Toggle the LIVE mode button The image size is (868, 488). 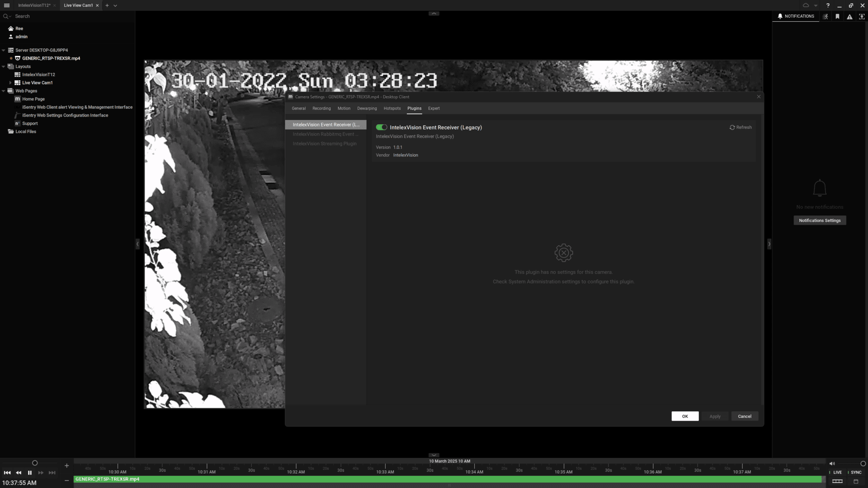click(837, 472)
